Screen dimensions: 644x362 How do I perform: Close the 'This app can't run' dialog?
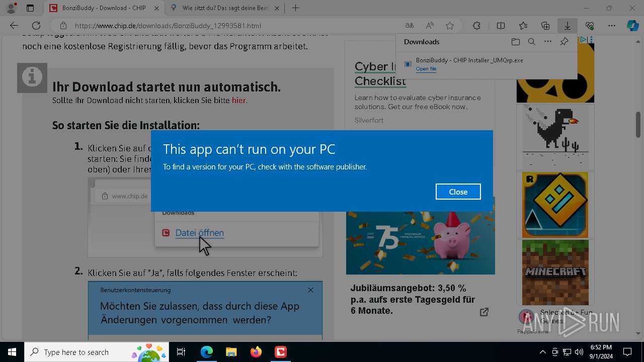458,192
